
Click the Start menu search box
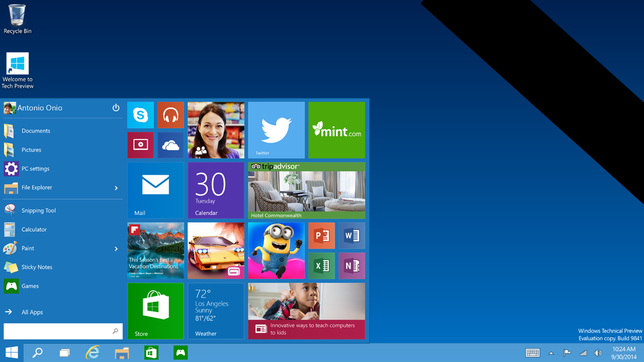[x=63, y=331]
